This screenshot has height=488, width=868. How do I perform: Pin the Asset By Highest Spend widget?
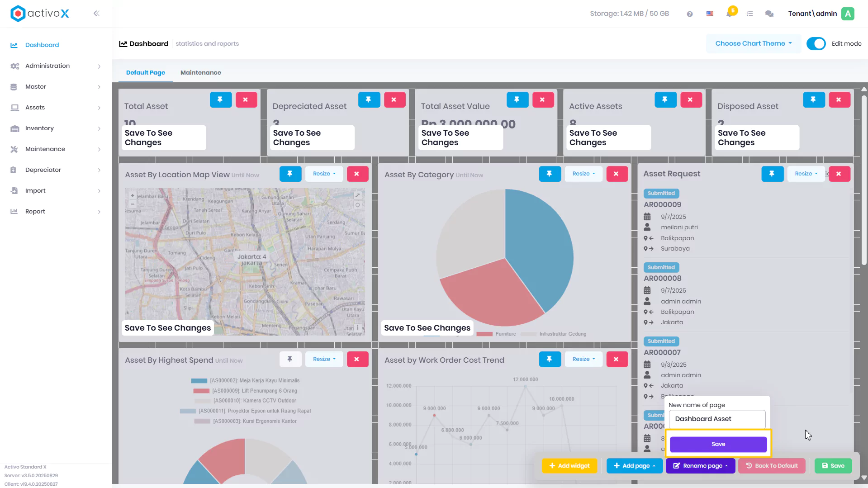(x=290, y=359)
